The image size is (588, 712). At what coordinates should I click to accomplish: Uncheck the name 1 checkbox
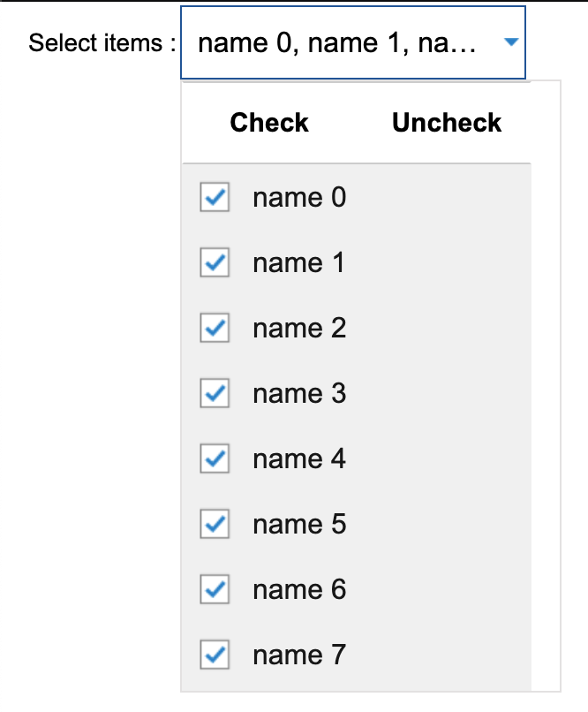coord(215,262)
